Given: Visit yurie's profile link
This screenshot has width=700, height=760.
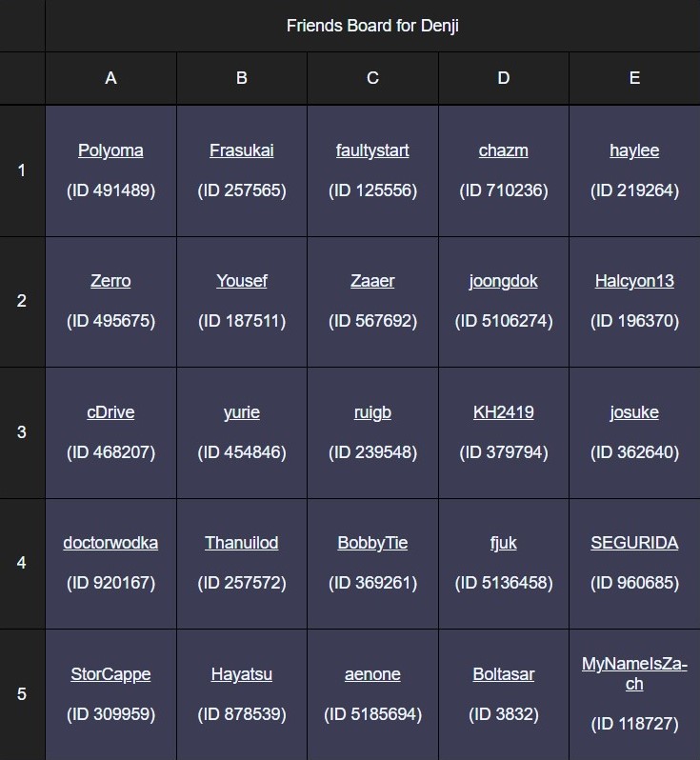Looking at the screenshot, I should 241,412.
